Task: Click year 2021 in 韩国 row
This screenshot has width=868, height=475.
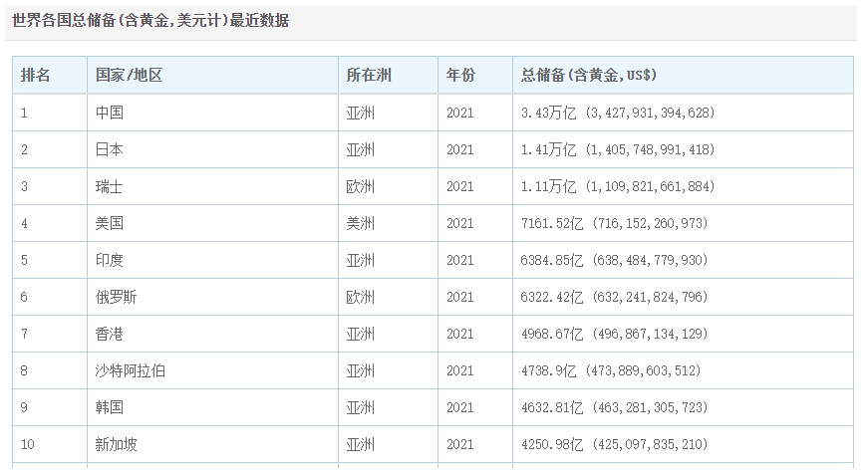Action: click(x=460, y=407)
